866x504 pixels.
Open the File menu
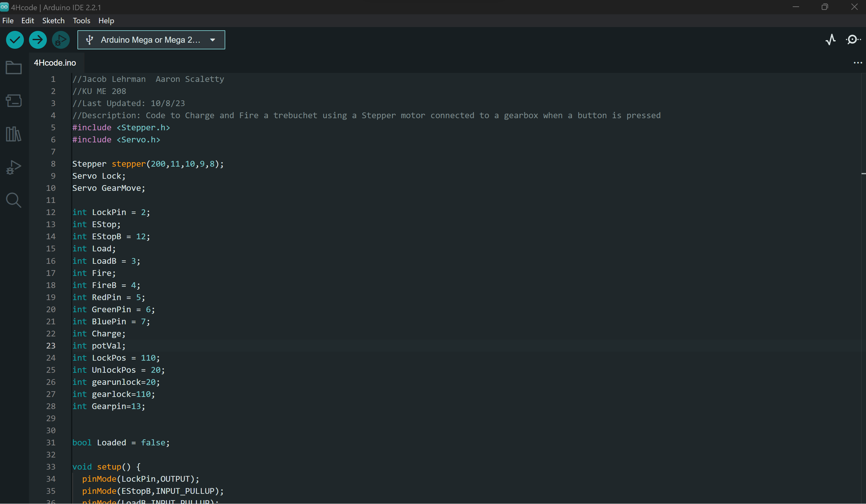(8, 21)
